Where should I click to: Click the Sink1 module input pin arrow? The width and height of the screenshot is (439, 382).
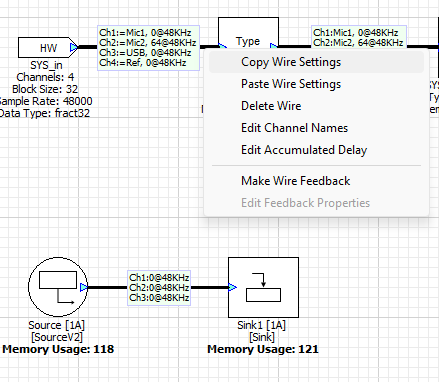(233, 287)
